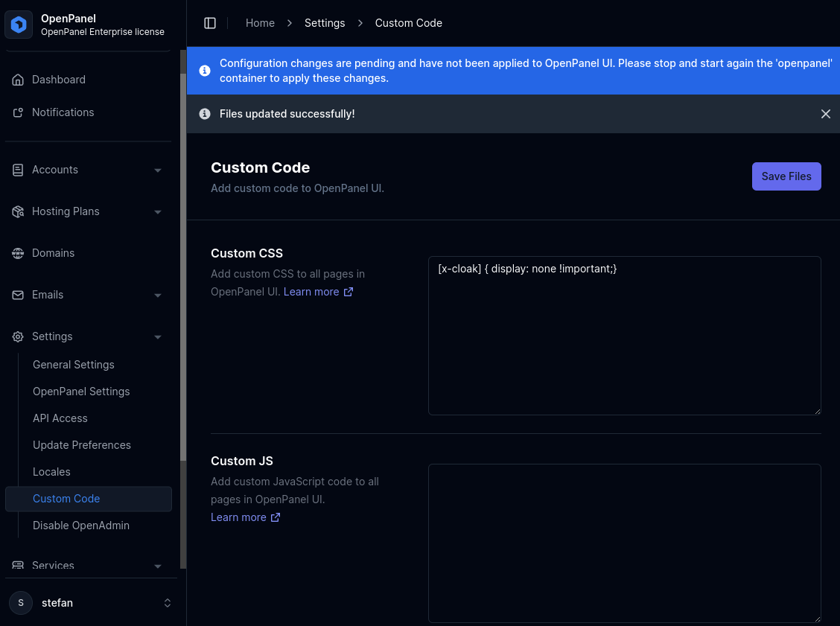Click the Settings gear icon
Viewport: 840px width, 626px height.
click(x=18, y=336)
